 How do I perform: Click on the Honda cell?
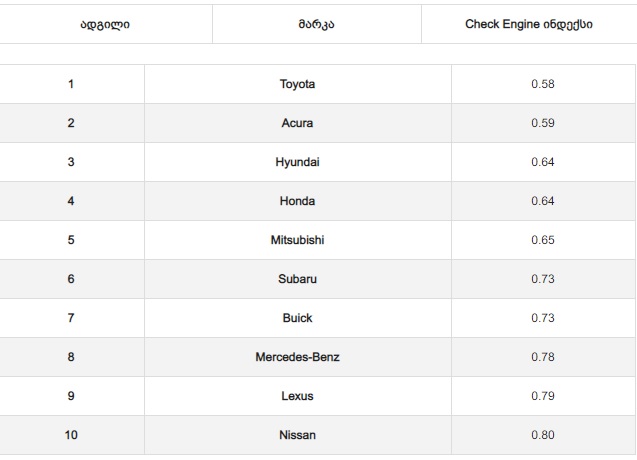click(297, 201)
